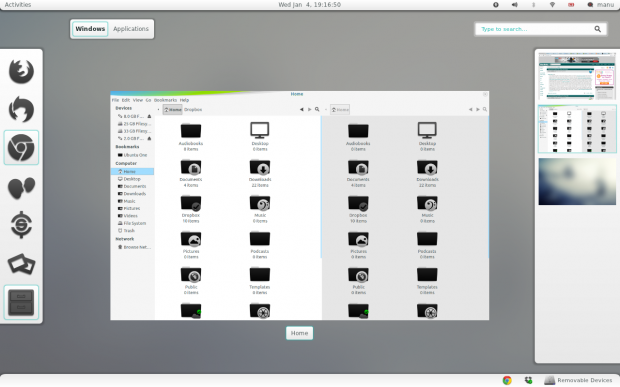Click Home path button in left pane

(173, 109)
